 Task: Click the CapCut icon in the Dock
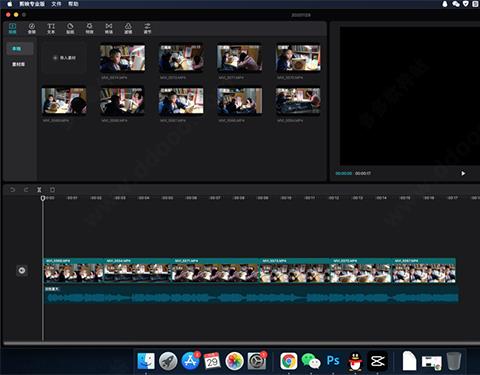tap(377, 361)
